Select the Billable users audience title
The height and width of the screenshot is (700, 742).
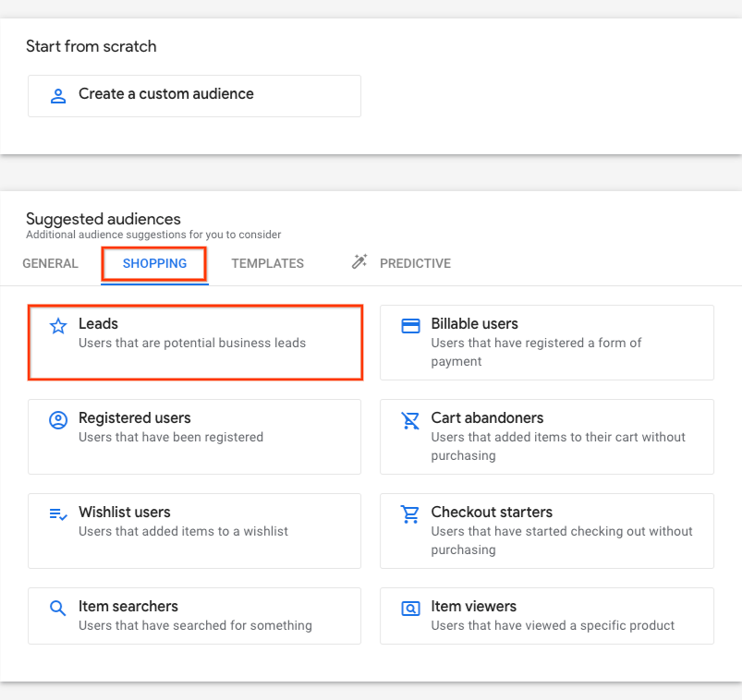coord(474,323)
